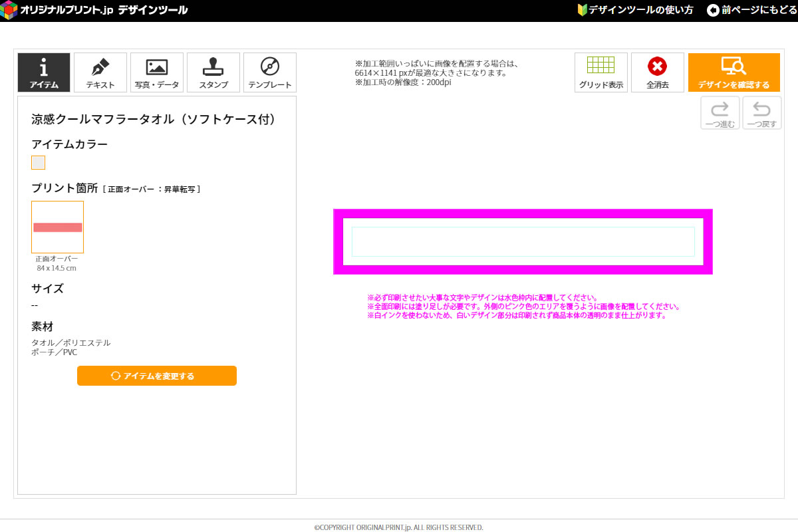Click the プリント箇所 heading

[65, 189]
